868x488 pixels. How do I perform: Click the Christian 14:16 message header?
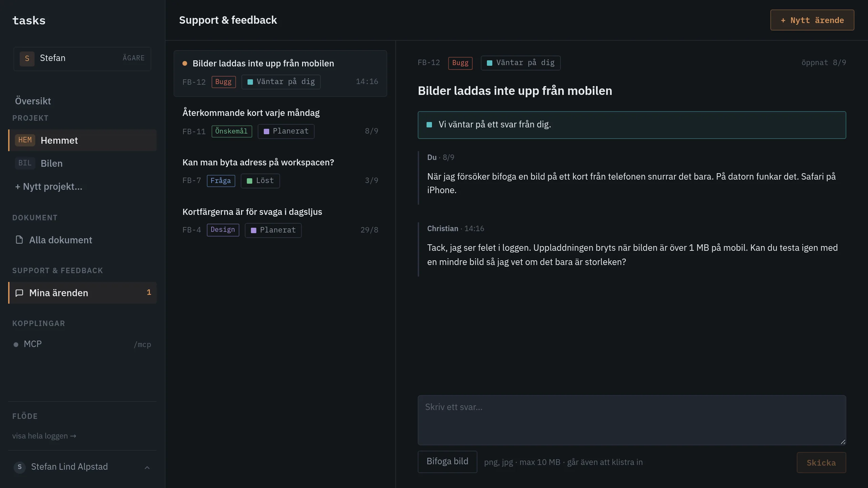point(455,229)
